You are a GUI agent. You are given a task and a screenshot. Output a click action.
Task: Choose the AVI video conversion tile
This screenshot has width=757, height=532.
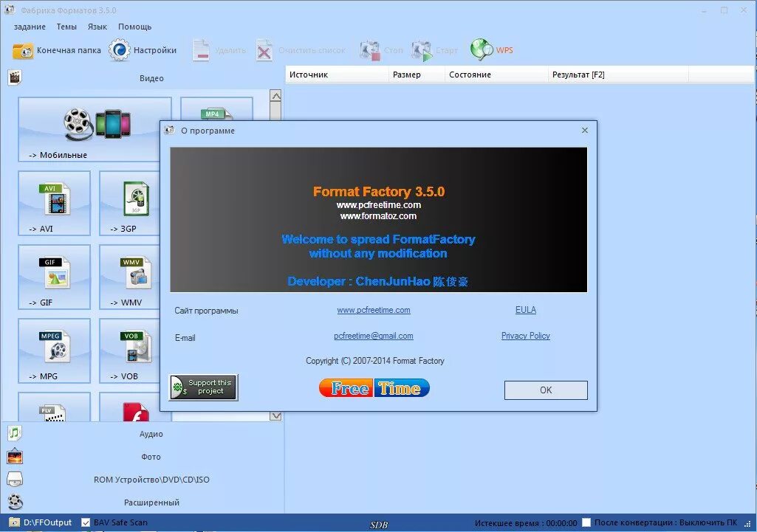(54, 203)
